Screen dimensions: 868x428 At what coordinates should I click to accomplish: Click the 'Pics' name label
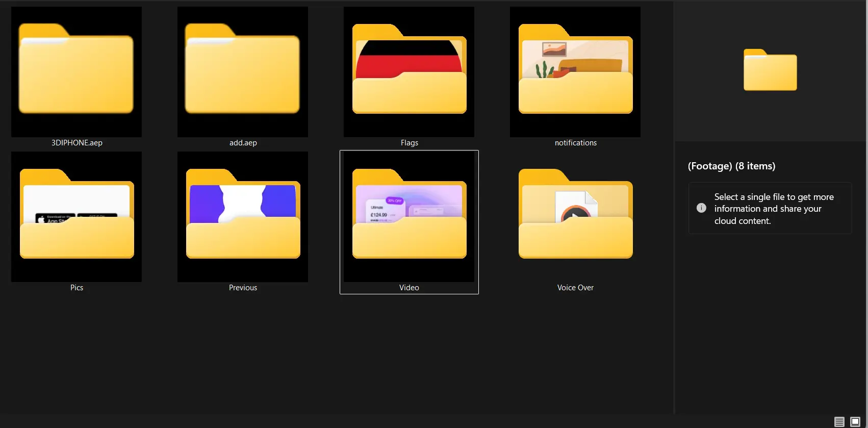[76, 288]
